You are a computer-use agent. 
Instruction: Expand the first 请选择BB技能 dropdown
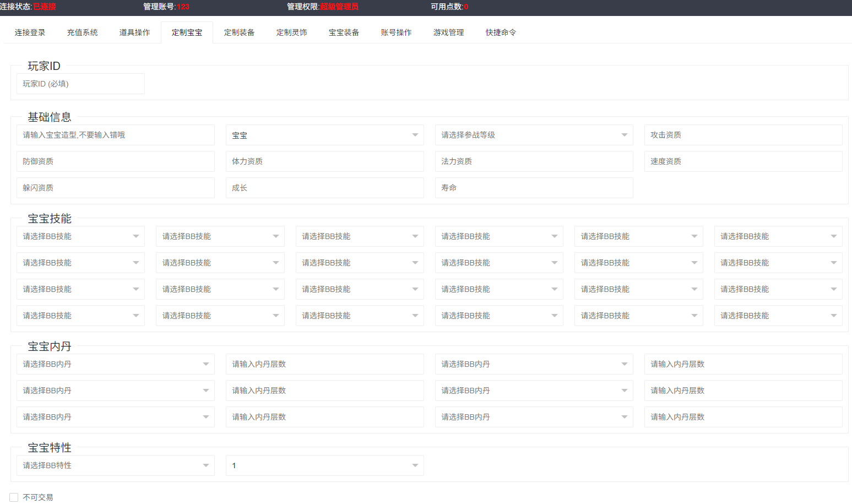click(80, 236)
